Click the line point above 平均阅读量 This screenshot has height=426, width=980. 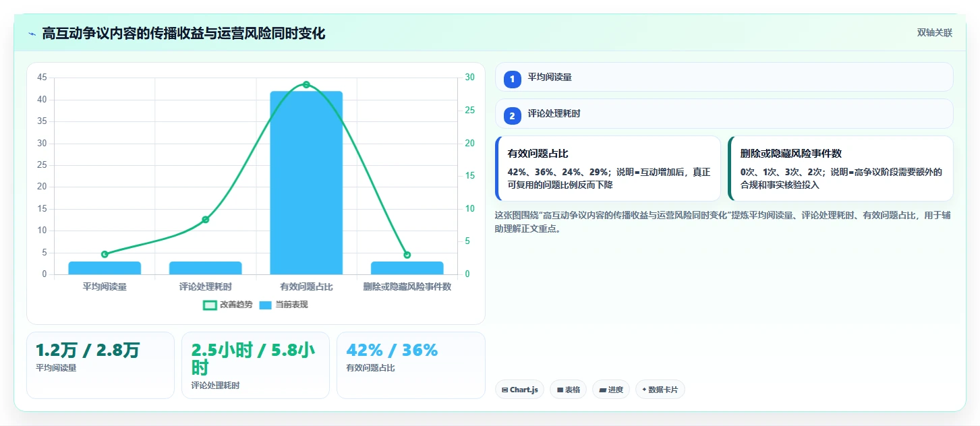coord(105,254)
